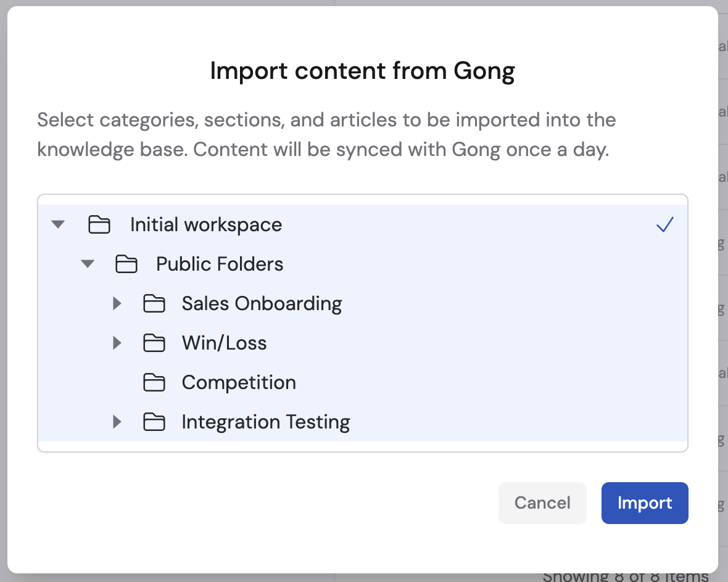This screenshot has width=728, height=582.
Task: Expand the Integration Testing folder
Action: tap(117, 422)
